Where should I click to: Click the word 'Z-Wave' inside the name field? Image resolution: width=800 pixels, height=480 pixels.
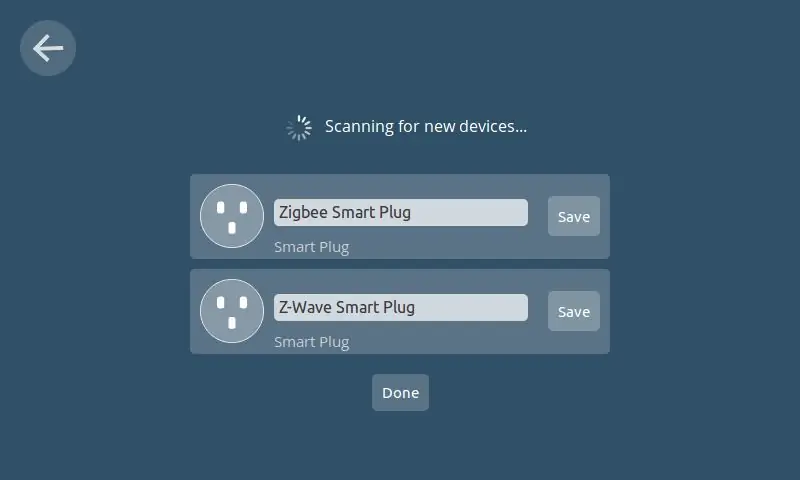(305, 308)
